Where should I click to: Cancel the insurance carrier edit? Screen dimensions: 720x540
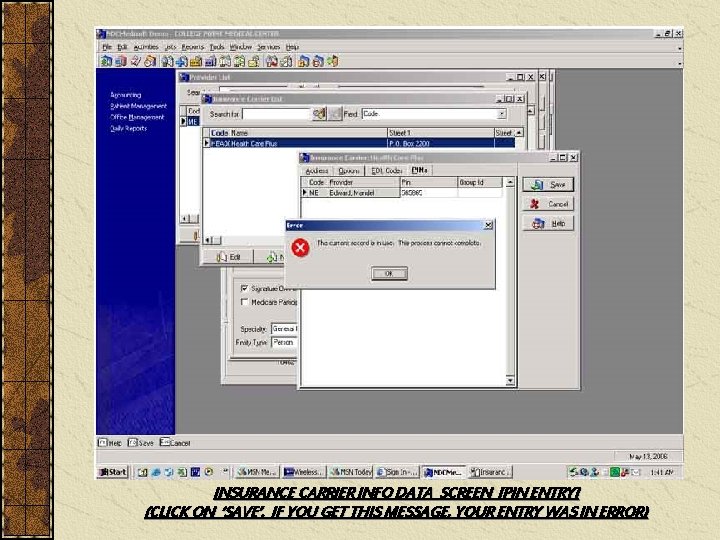tap(548, 204)
